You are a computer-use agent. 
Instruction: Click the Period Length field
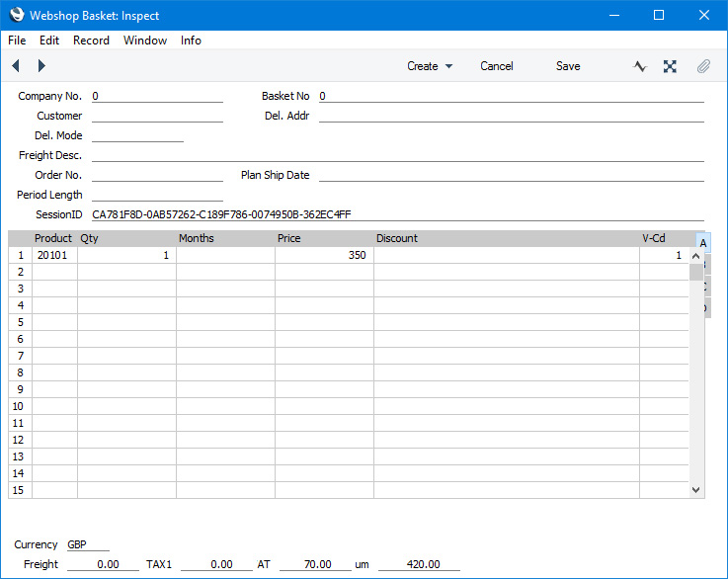tap(157, 195)
